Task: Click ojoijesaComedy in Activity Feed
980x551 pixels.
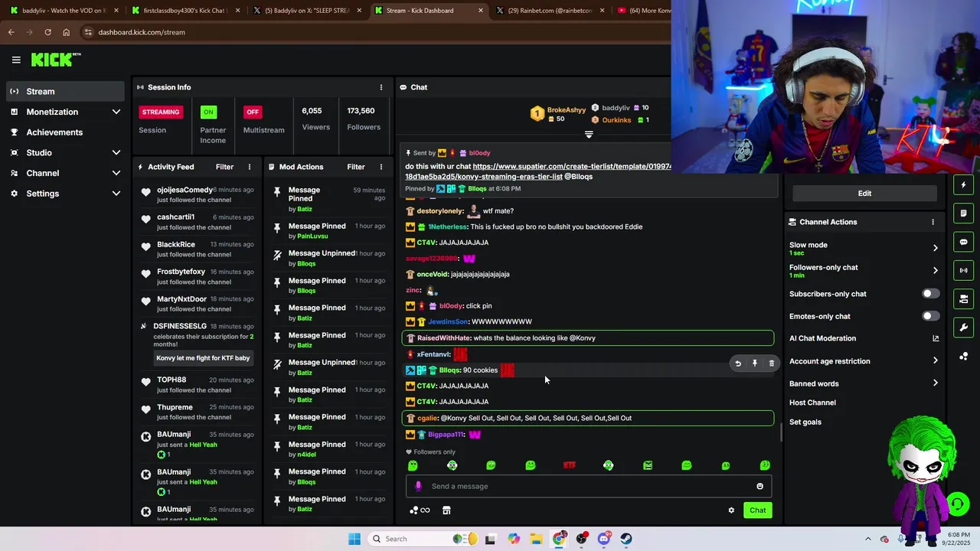Action: pyautogui.click(x=185, y=190)
